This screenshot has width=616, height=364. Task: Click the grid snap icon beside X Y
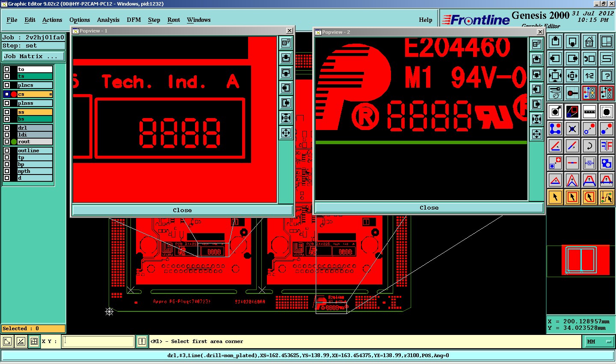(x=34, y=341)
